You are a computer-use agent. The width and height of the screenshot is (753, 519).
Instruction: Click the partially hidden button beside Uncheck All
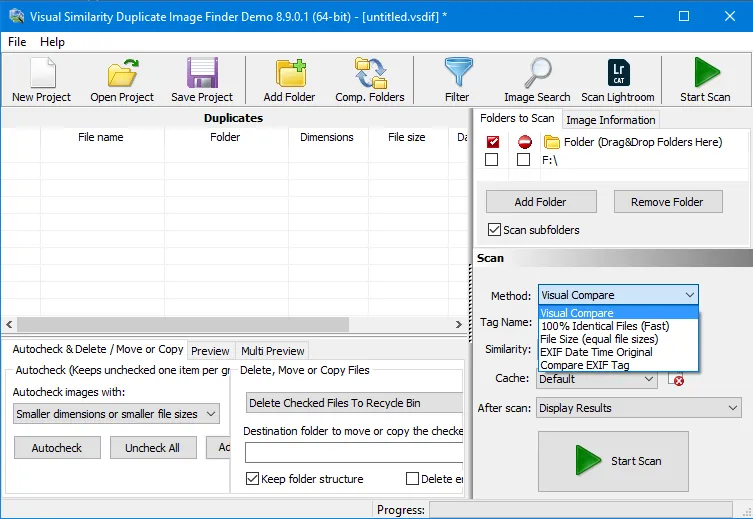[219, 448]
